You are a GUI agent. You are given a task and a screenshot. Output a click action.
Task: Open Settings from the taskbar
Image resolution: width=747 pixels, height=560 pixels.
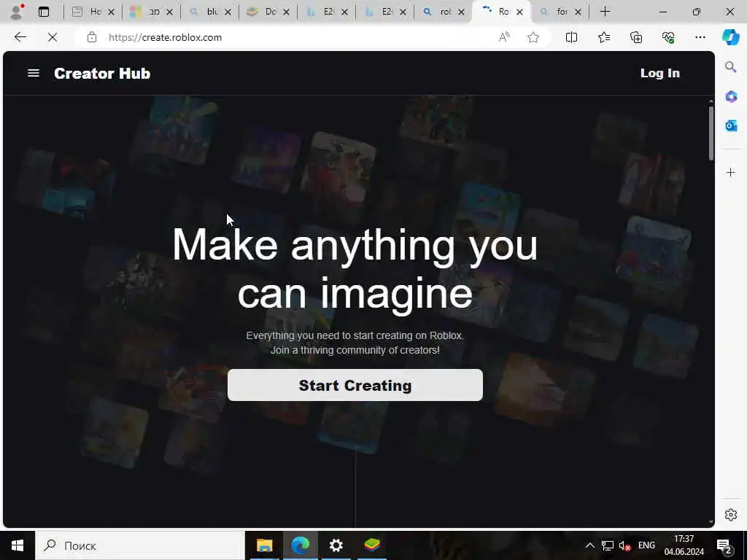pos(336,545)
